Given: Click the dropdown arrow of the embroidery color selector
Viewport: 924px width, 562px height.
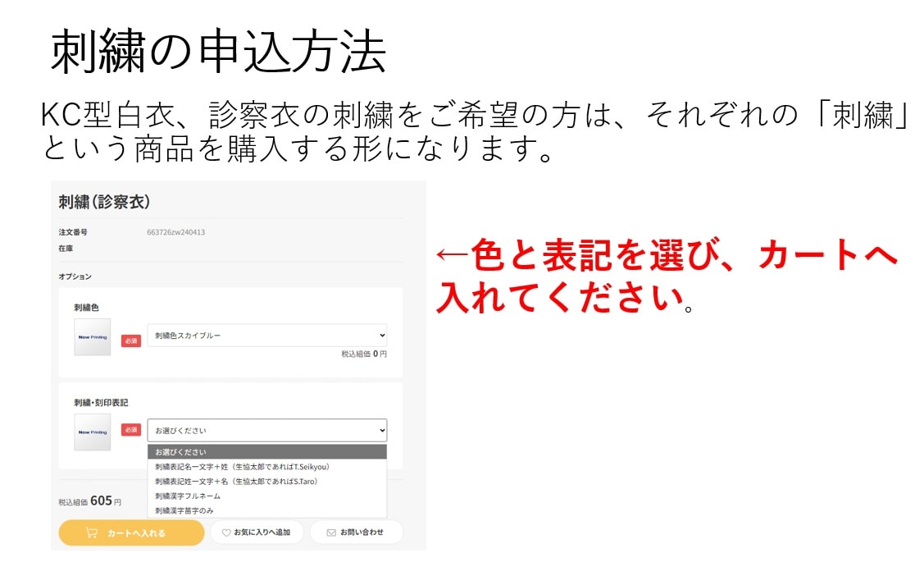Looking at the screenshot, I should [x=382, y=335].
